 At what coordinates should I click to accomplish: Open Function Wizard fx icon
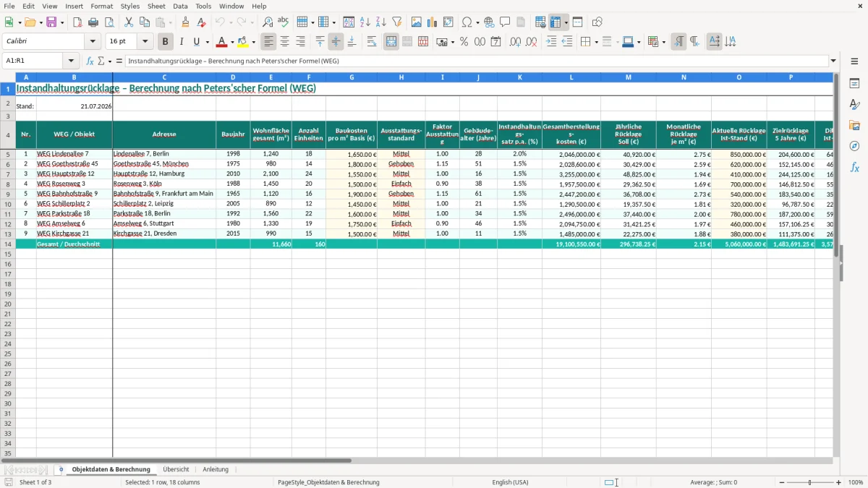point(90,61)
